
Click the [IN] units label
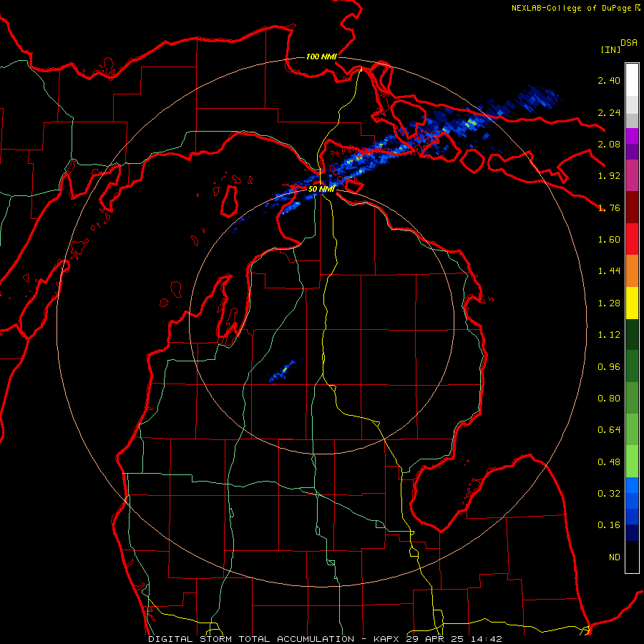[x=610, y=49]
